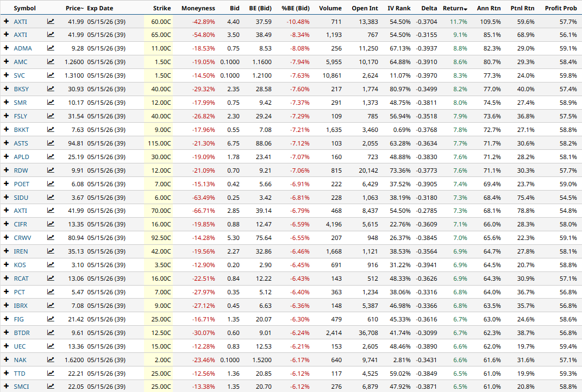Open the chart icon for IBRX

[51, 306]
